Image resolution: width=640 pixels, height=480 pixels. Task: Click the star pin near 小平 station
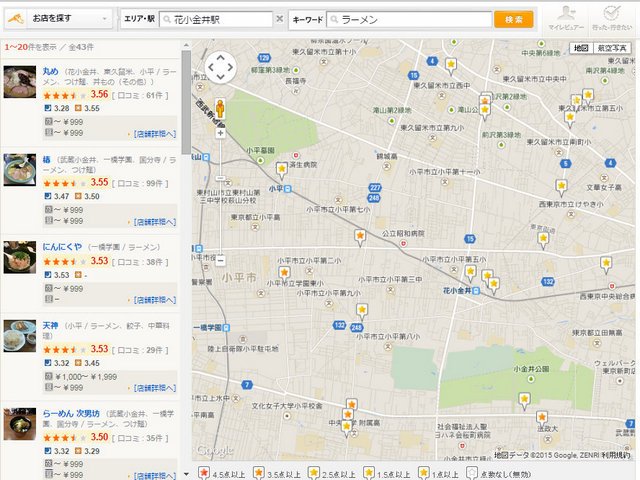(282, 170)
